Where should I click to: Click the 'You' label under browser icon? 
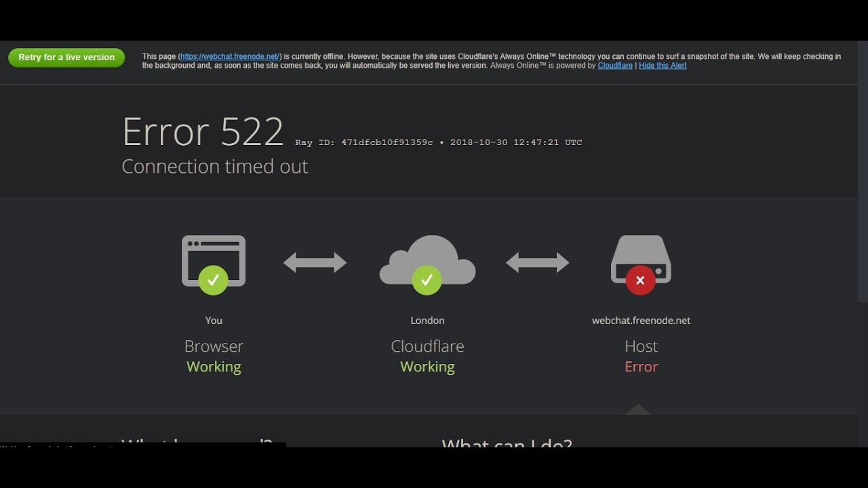click(214, 321)
